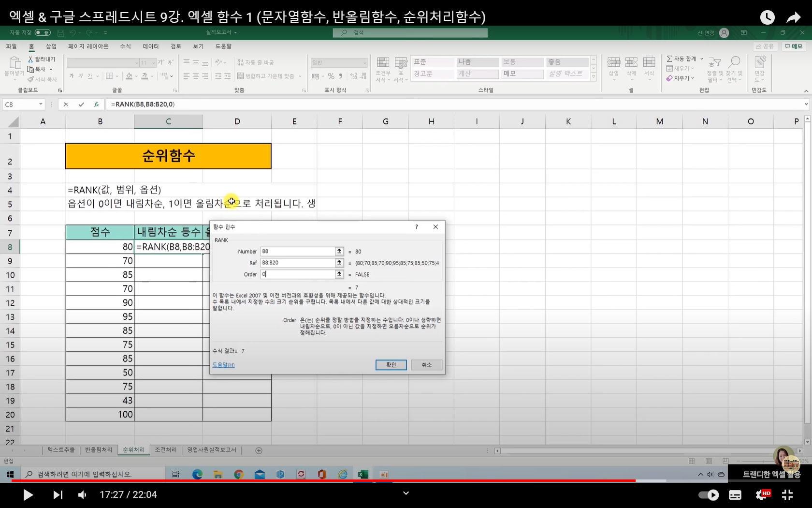Toggle bold formatting

(72, 76)
